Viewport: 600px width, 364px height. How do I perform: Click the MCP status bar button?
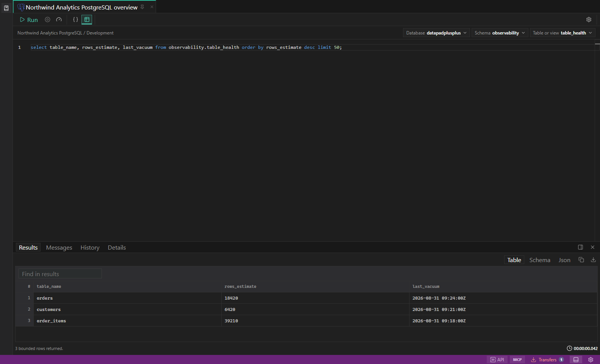coord(517,359)
